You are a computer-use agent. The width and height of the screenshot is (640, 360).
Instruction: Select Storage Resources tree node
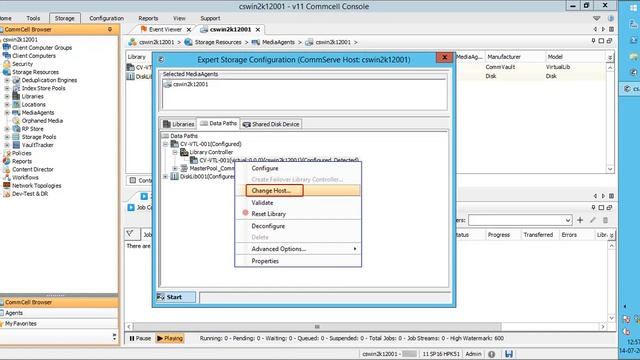click(36, 72)
